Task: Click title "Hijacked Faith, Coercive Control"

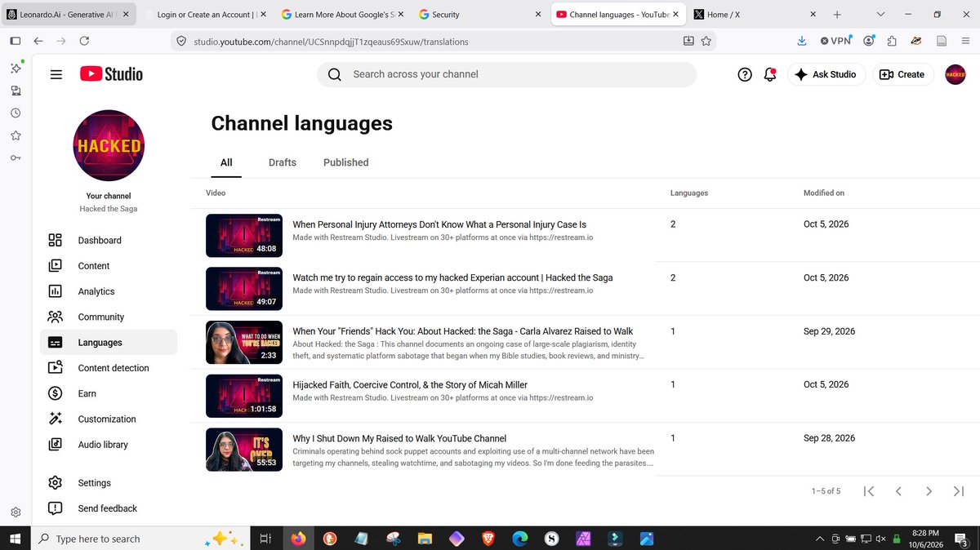Action: [410, 385]
